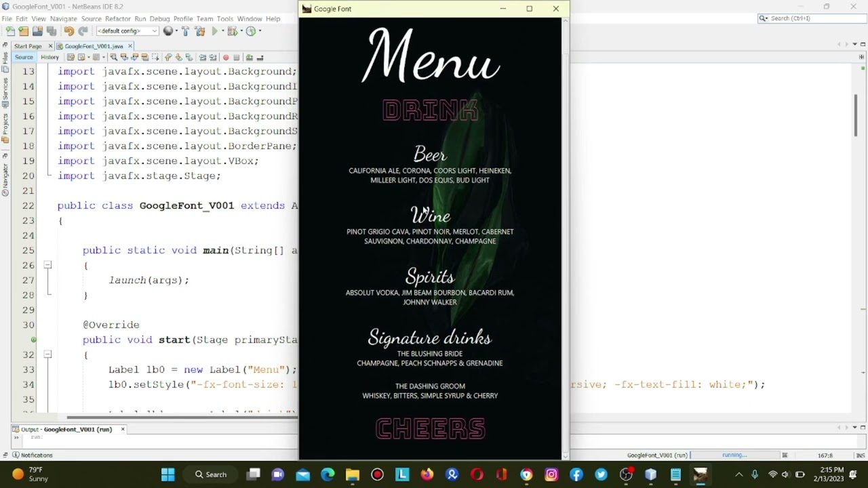Click the Redo arrow in NetBeans toolbar
This screenshot has width=868, height=488.
click(x=83, y=31)
